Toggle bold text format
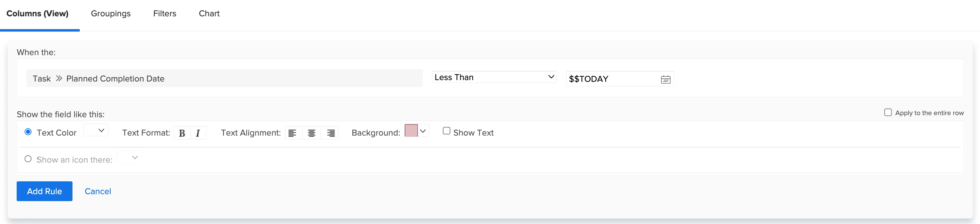Screen dimensions: 980x224 [182, 133]
